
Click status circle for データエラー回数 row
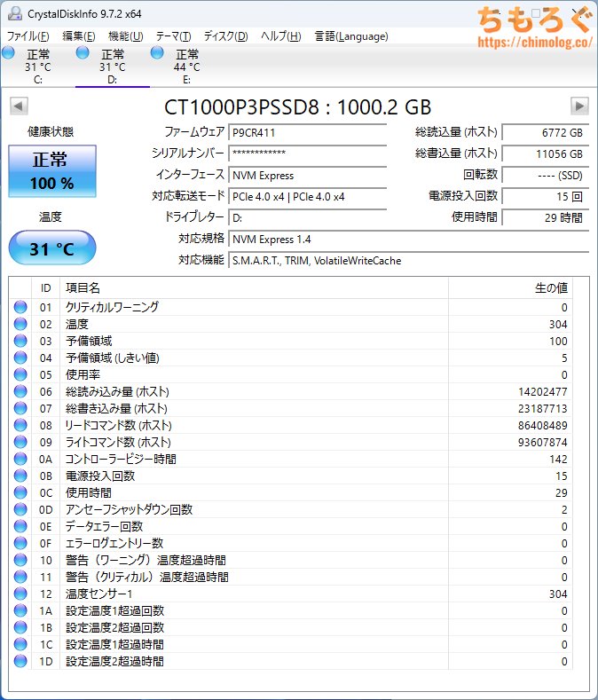[x=20, y=526]
